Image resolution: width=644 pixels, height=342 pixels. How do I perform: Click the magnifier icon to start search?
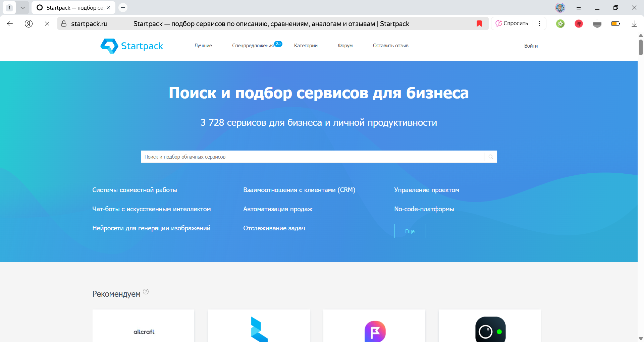[490, 157]
